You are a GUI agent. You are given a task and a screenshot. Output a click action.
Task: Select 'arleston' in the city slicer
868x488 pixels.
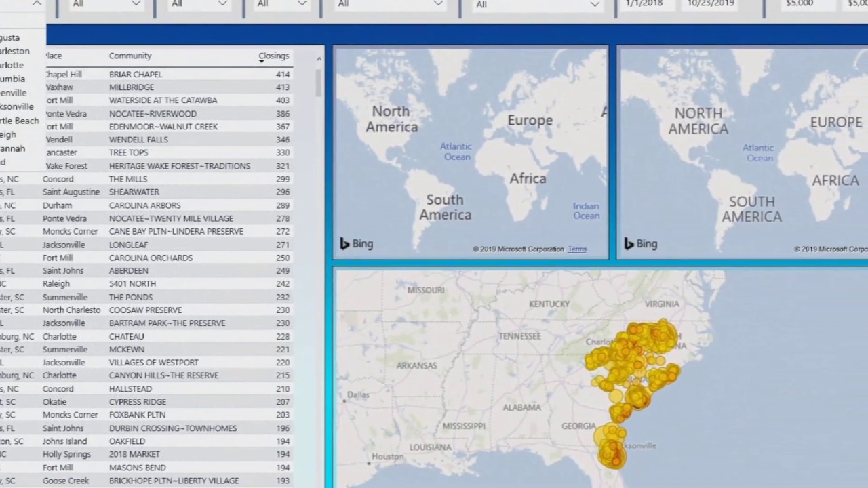coord(15,51)
